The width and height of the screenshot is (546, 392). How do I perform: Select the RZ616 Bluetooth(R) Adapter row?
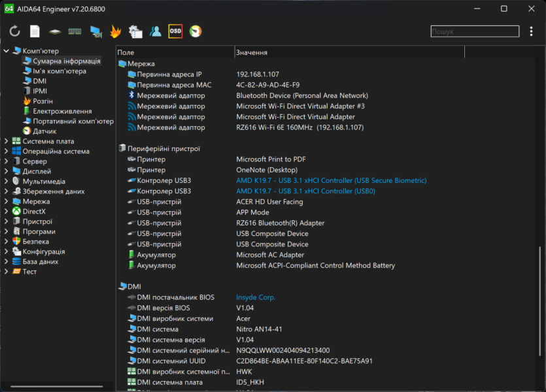[x=325, y=223]
